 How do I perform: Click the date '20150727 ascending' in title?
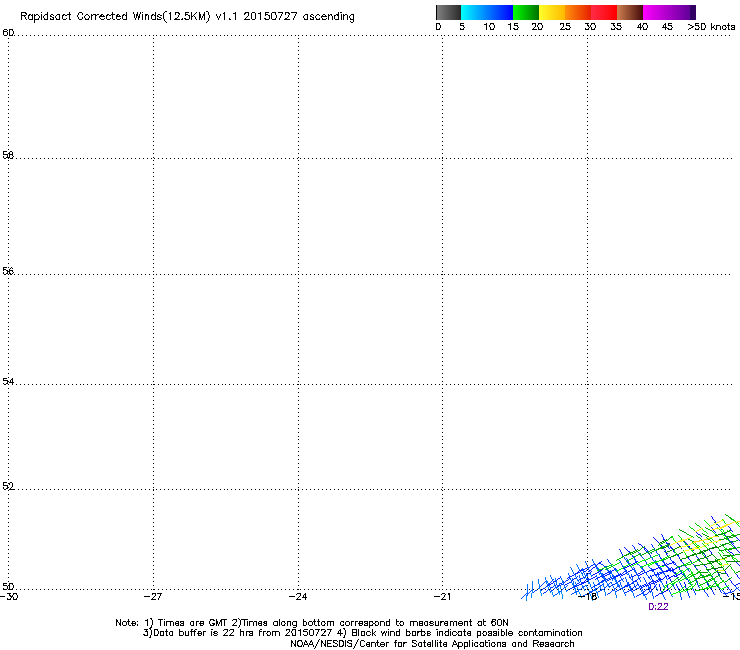(299, 16)
